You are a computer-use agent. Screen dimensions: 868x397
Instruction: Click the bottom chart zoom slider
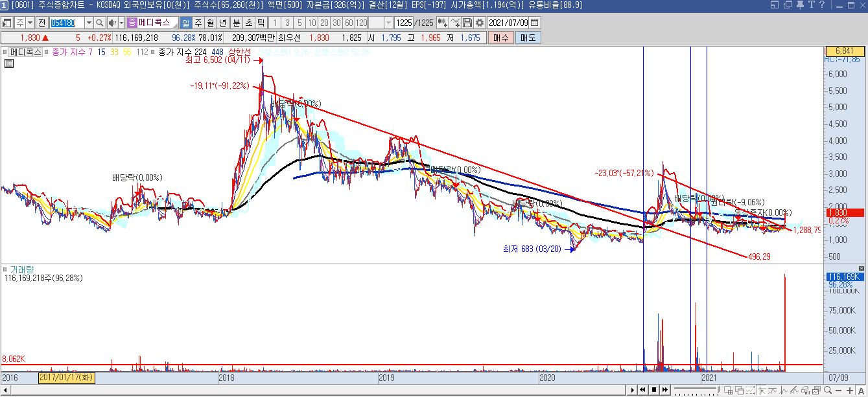(698, 390)
